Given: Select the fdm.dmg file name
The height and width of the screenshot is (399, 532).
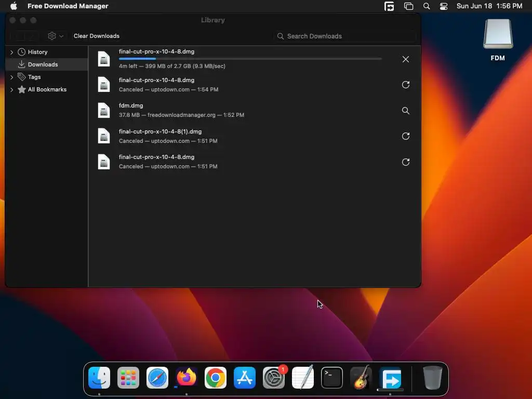Looking at the screenshot, I should [131, 105].
